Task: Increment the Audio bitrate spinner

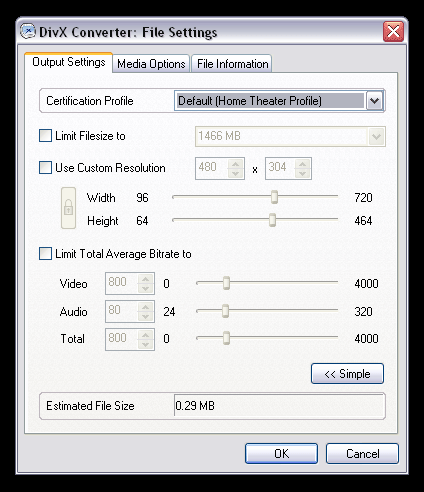Action: click(x=146, y=307)
